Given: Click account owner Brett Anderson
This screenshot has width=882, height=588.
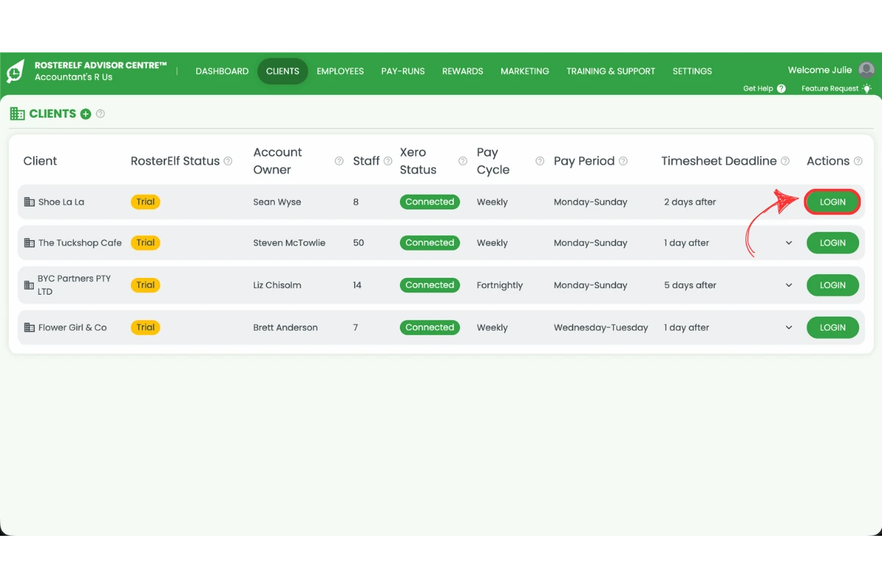Looking at the screenshot, I should (x=285, y=328).
